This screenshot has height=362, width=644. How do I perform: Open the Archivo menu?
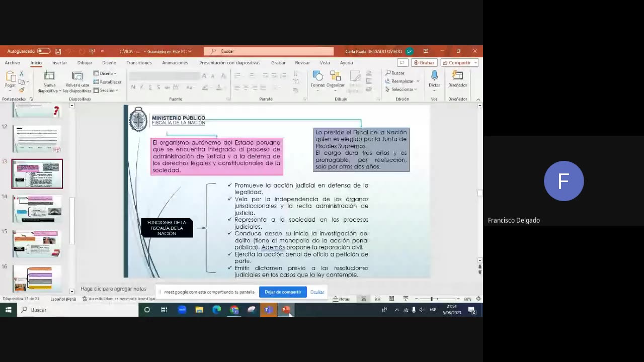13,63
